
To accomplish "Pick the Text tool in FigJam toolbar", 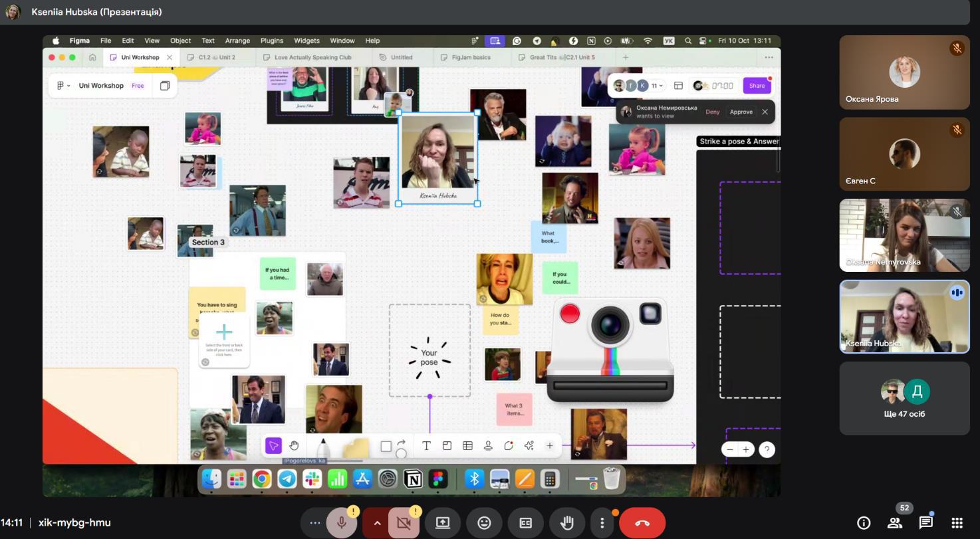I will tap(426, 446).
